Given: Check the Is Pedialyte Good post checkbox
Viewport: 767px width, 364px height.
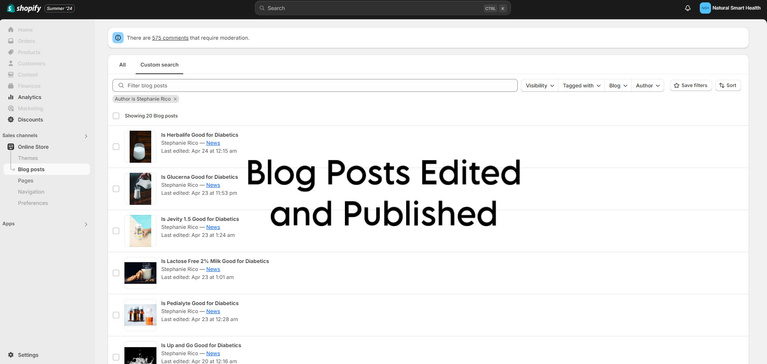Looking at the screenshot, I should point(116,315).
